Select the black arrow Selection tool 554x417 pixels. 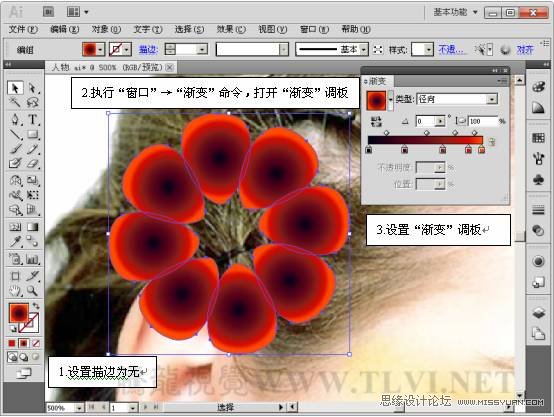point(15,88)
